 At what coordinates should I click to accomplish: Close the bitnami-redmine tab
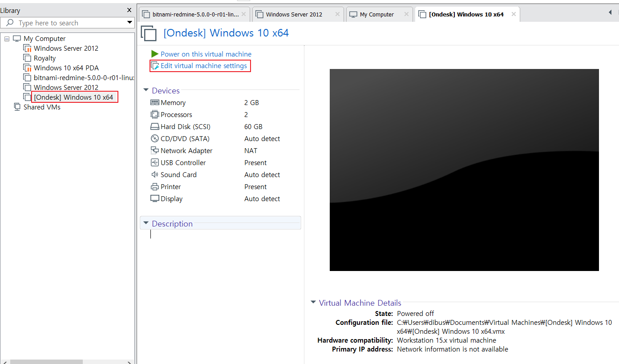point(243,14)
